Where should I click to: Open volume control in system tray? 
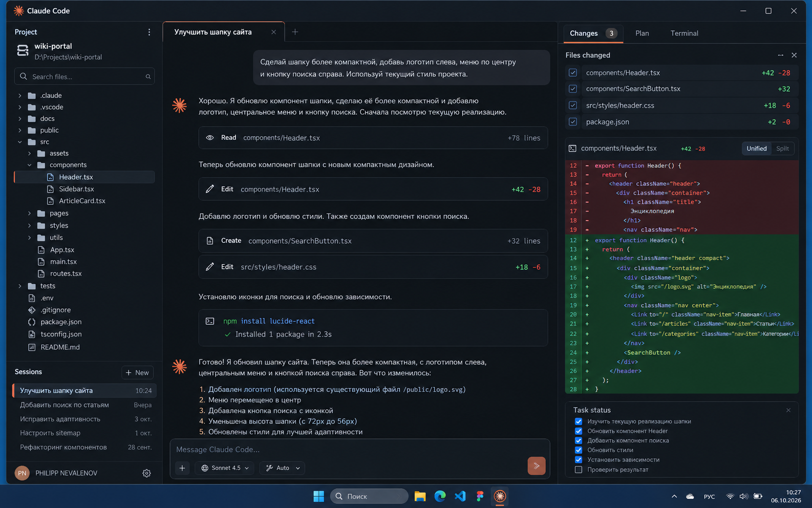(x=744, y=496)
